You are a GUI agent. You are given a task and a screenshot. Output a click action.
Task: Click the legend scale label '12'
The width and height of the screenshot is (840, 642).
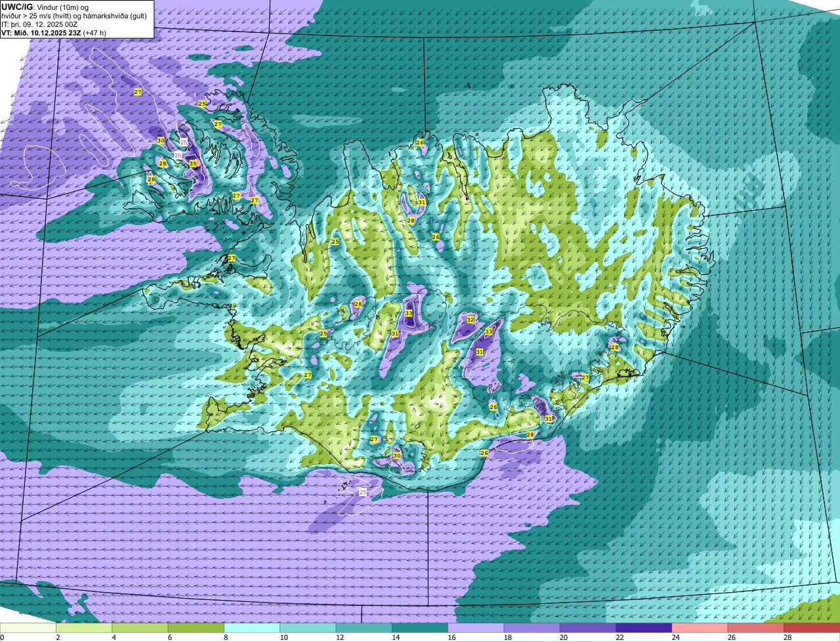coord(340,637)
